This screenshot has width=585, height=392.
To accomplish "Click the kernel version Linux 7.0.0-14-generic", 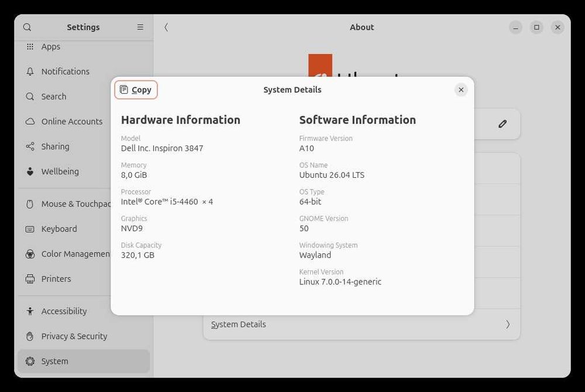I will [x=340, y=282].
